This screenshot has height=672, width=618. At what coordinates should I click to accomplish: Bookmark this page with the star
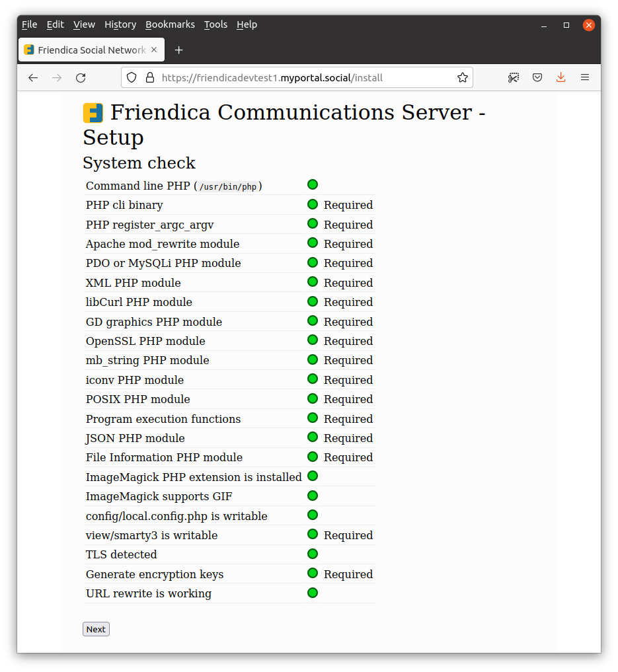[x=463, y=77]
